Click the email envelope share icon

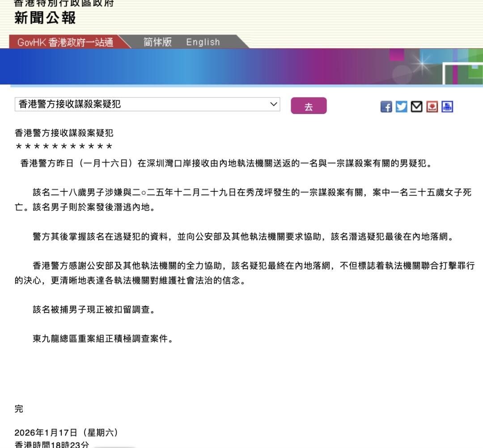click(x=416, y=106)
